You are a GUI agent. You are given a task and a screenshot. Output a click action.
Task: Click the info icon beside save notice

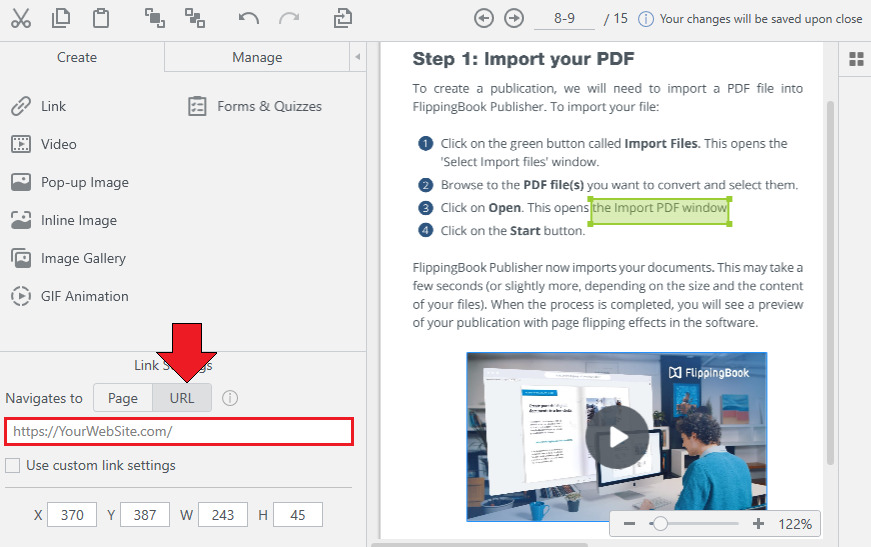click(645, 19)
